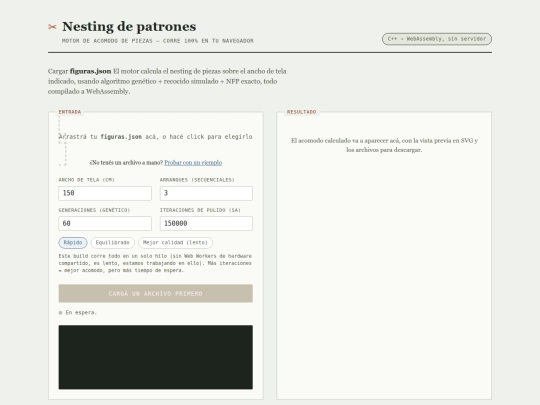The height and width of the screenshot is (405, 540).
Task: Select the Equilibrado preset
Action: (113, 243)
